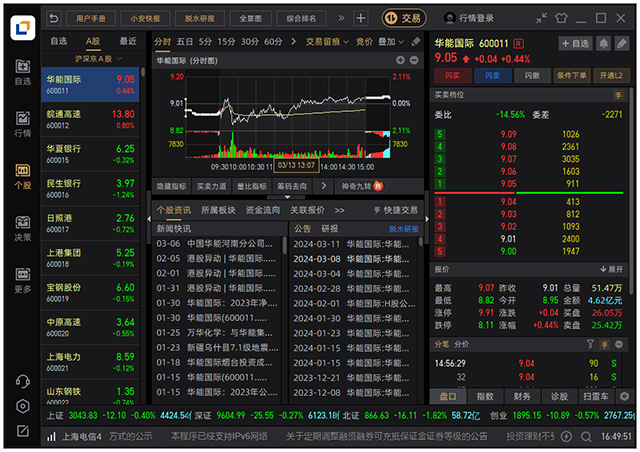Image resolution: width=640 pixels, height=452 pixels.
Task: Switch chart to 分时 period
Action: pyautogui.click(x=162, y=42)
